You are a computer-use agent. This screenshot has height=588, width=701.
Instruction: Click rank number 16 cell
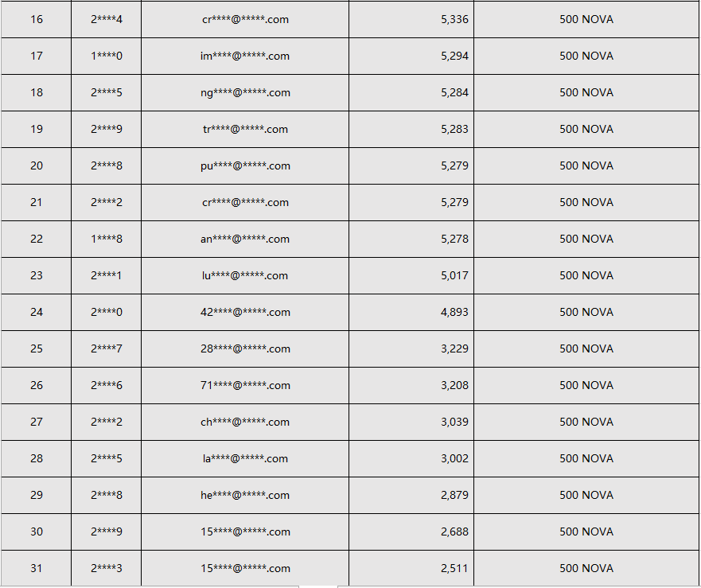37,19
